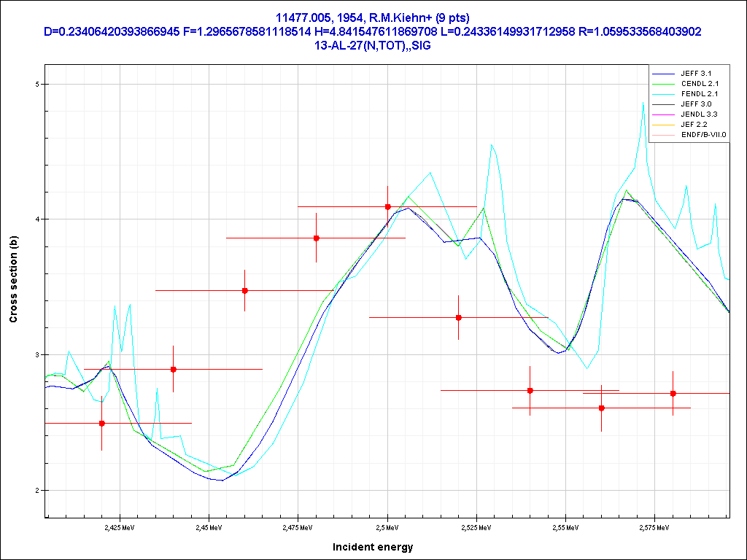Viewport: 747px width, 560px height.
Task: Click the 2,5 MeV x-axis tick label
Action: click(x=387, y=526)
